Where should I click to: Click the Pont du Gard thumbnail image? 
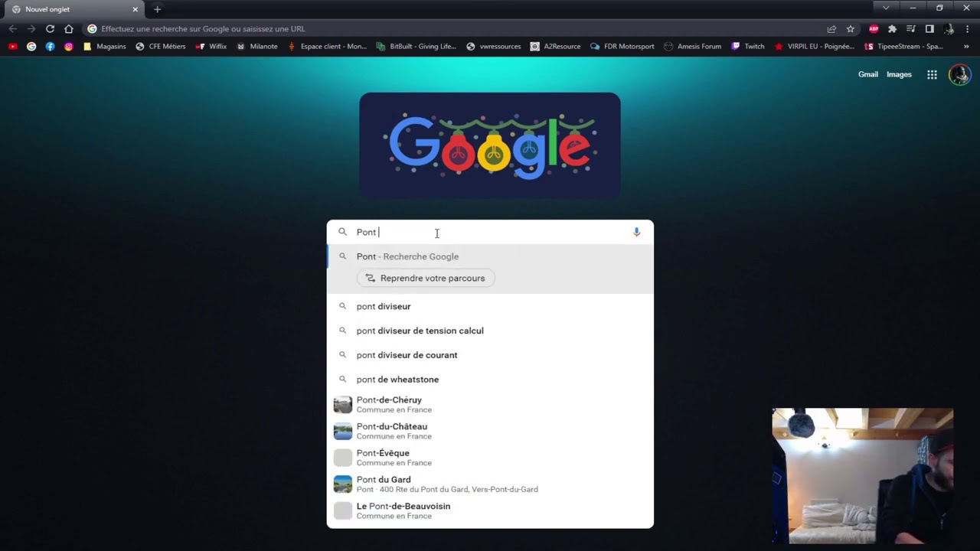tap(343, 484)
